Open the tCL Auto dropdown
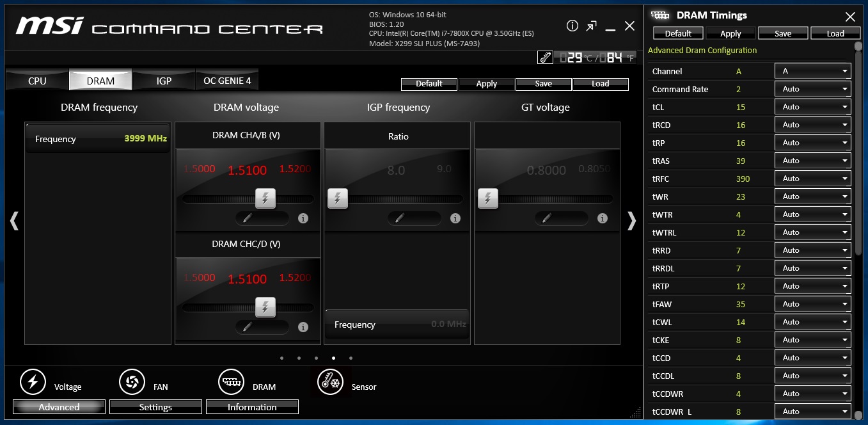Screen dimensions: 868x425 point(812,107)
